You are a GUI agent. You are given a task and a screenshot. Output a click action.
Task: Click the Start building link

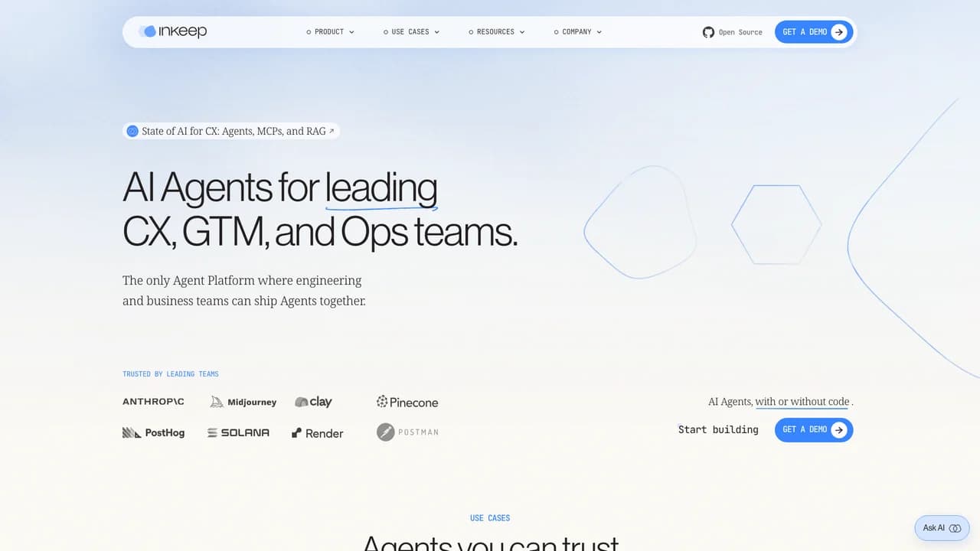click(x=718, y=430)
